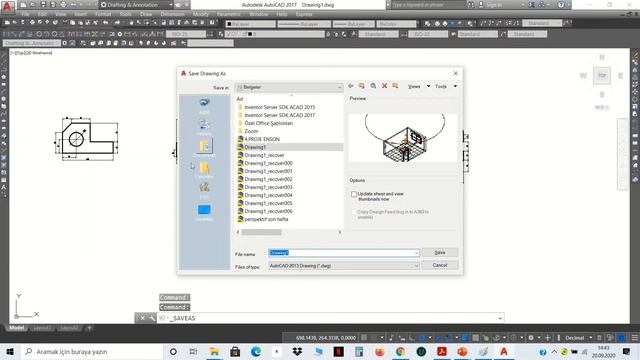Open the ByLayer color control dropdown
Image resolution: width=640 pixels, height=360 pixels.
tap(251, 24)
